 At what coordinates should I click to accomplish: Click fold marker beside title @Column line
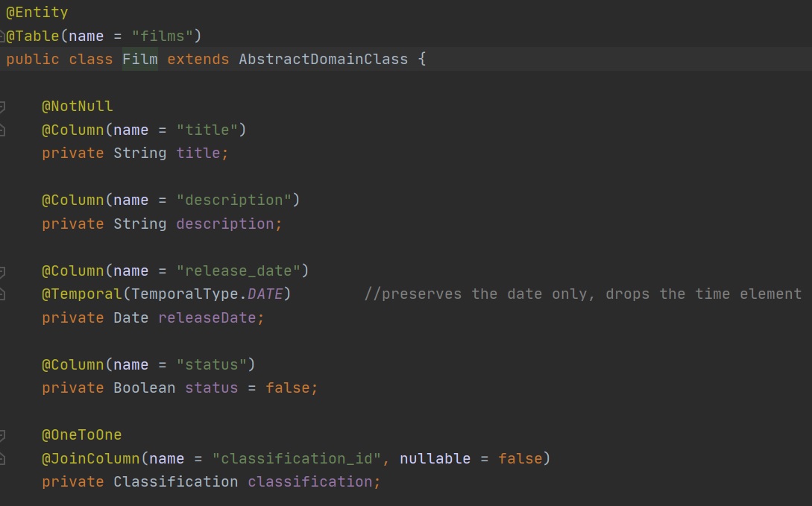pos(2,130)
